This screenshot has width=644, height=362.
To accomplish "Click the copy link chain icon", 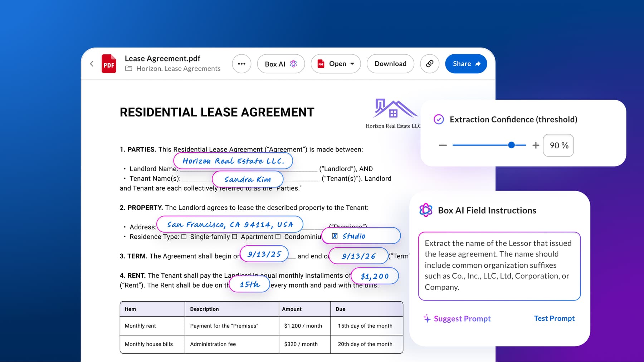I will click(429, 64).
